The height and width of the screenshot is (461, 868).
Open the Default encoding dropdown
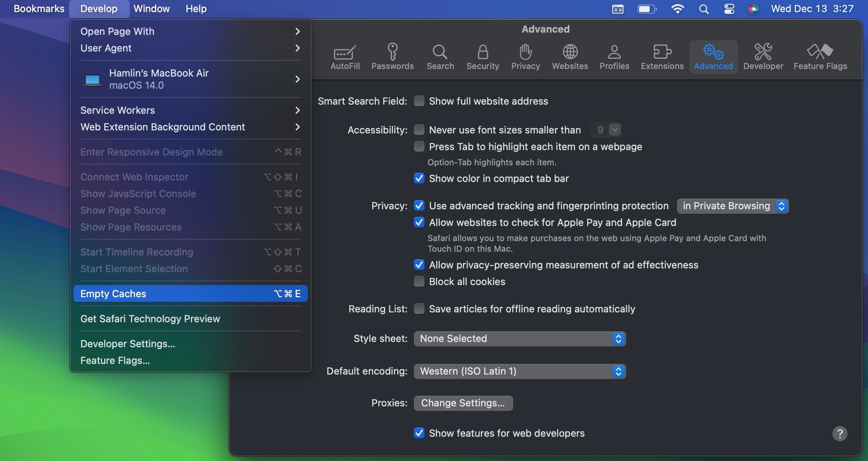point(618,371)
